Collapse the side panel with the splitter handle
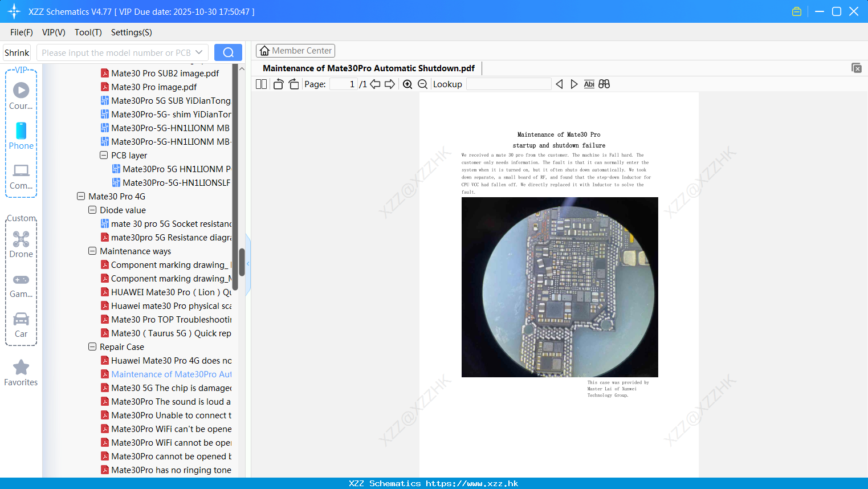The height and width of the screenshot is (489, 868). pos(248,264)
